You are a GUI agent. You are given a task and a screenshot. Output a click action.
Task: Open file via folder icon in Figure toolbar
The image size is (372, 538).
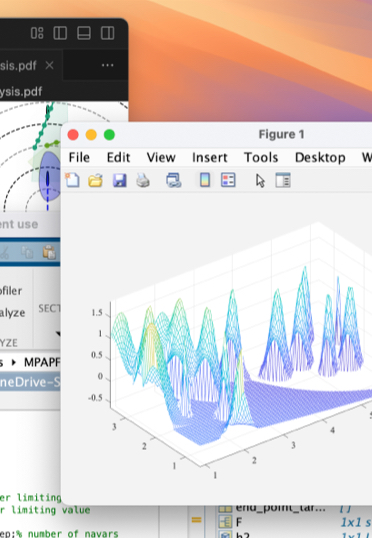coord(95,180)
